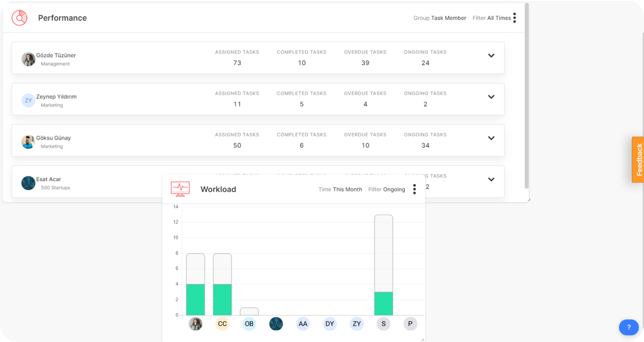Open the Performance panel three-dot menu
Viewport: 644px width, 342px height.
(x=514, y=18)
